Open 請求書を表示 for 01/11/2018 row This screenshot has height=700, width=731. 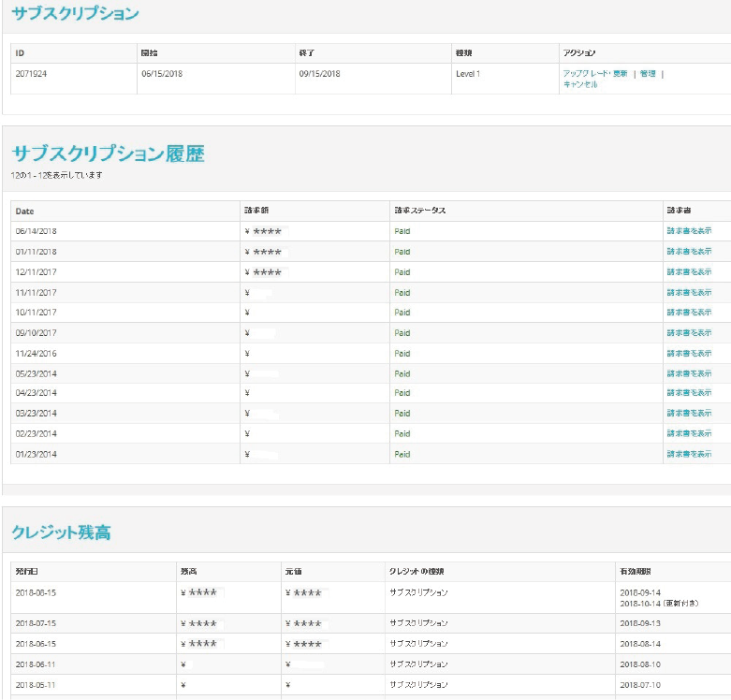(689, 252)
